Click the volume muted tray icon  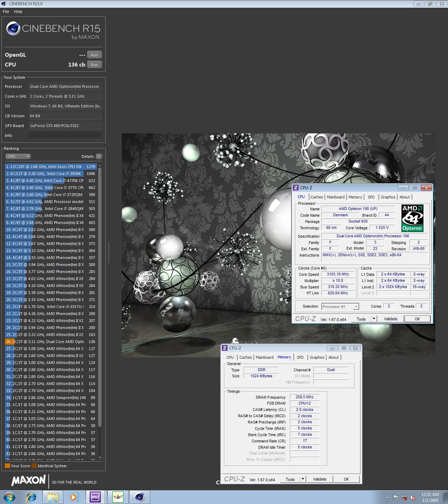pyautogui.click(x=413, y=497)
